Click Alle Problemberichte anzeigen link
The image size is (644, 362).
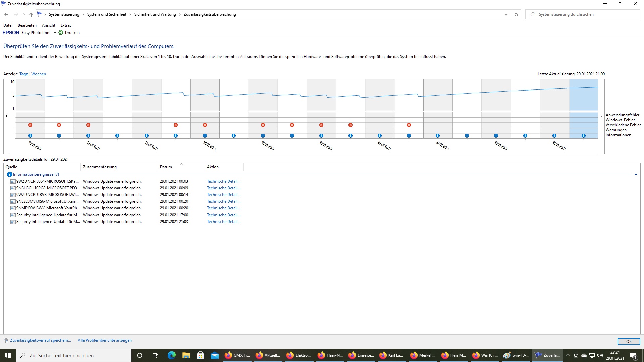click(x=105, y=340)
